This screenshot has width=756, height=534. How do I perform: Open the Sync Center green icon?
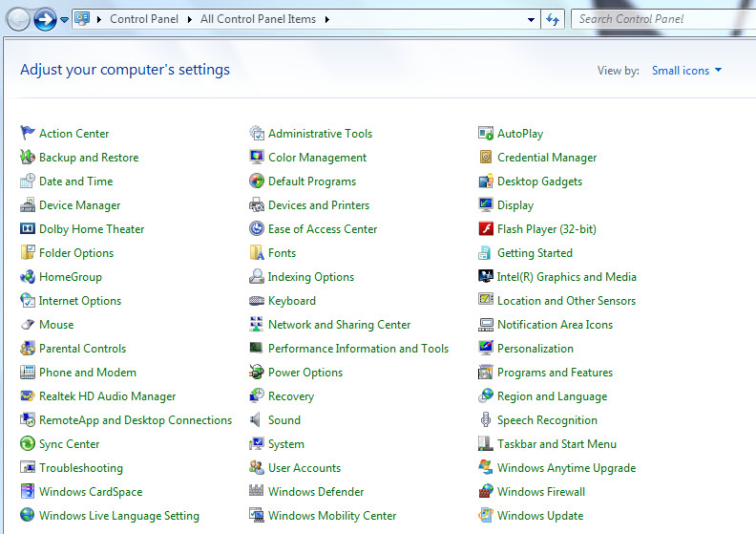28,443
